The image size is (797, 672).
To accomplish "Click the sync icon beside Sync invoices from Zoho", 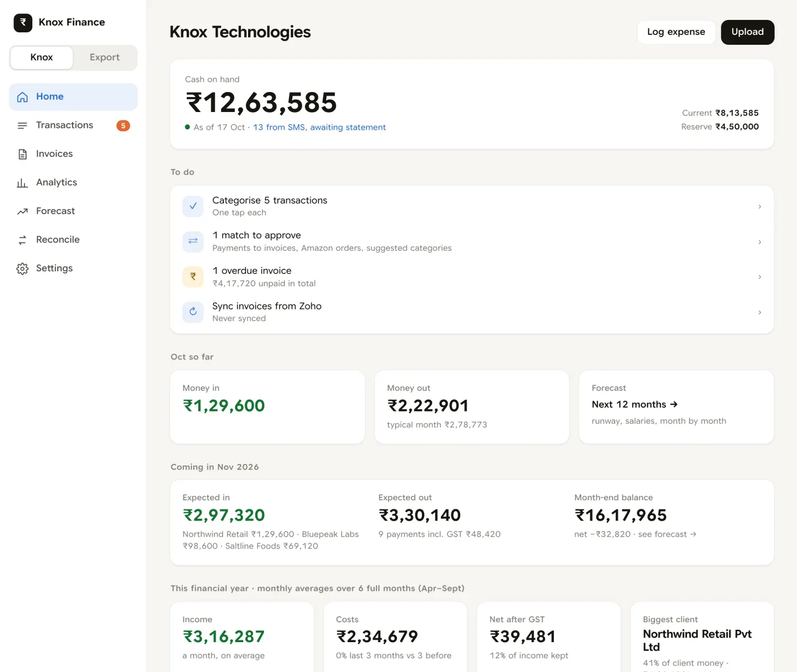I will [x=193, y=312].
